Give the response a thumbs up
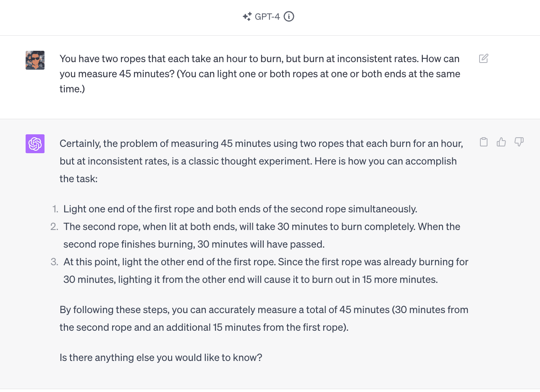Viewport: 540px width, 392px height. pyautogui.click(x=501, y=142)
